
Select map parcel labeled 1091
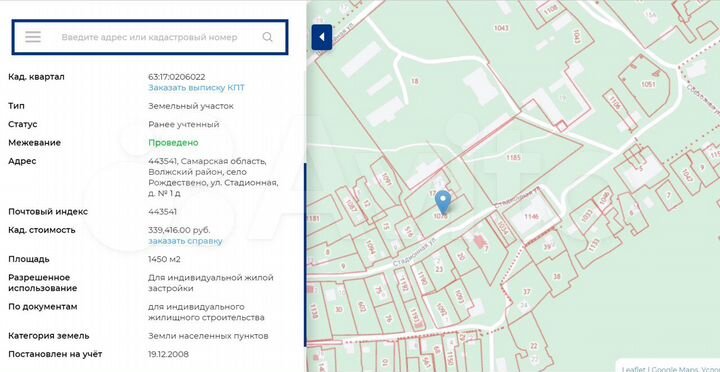point(386,180)
